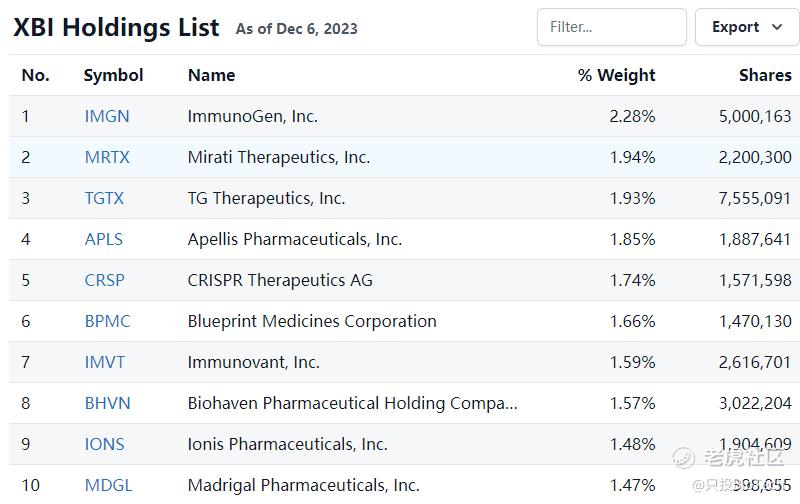Open the Export dropdown
This screenshot has width=800, height=504.
pyautogui.click(x=747, y=27)
